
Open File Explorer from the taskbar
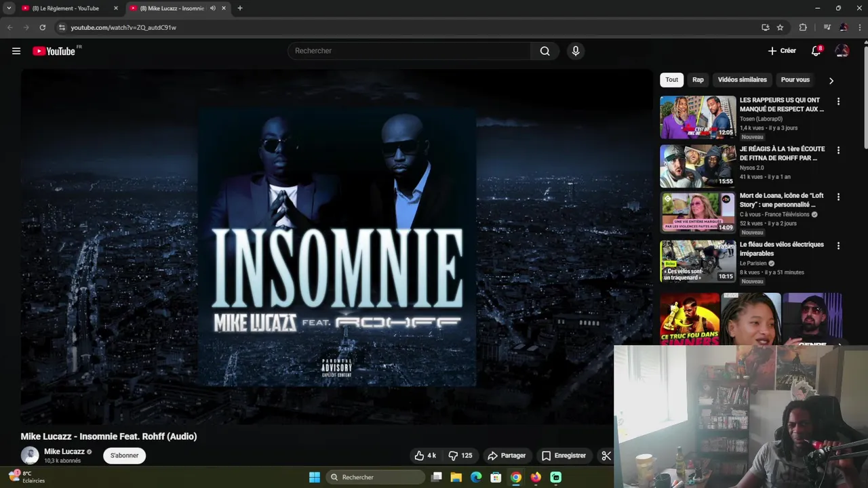tap(456, 477)
